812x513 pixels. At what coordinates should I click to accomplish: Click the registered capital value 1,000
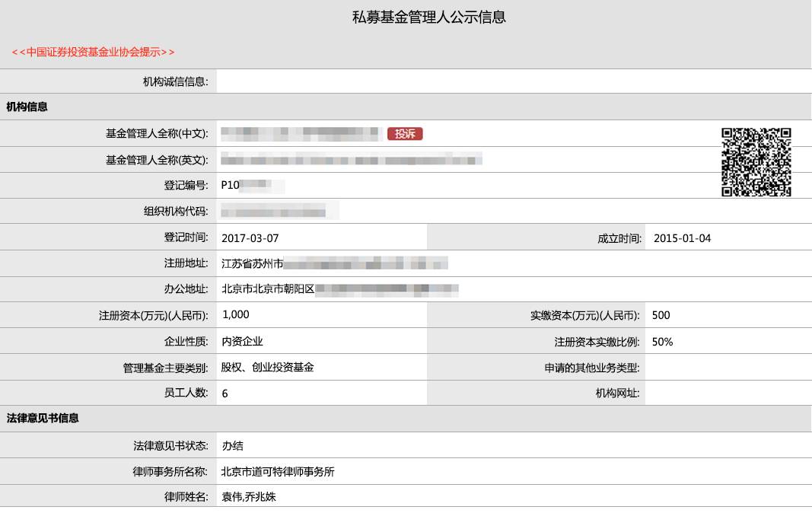(235, 314)
